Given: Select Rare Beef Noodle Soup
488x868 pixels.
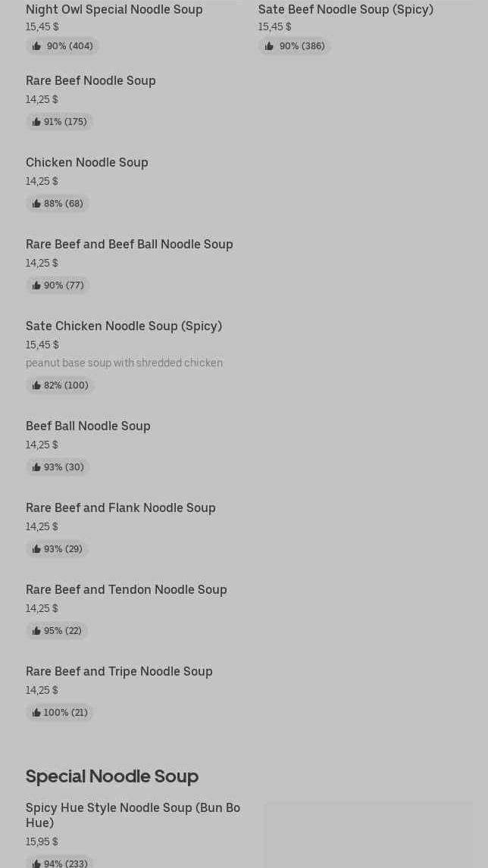Looking at the screenshot, I should [90, 80].
